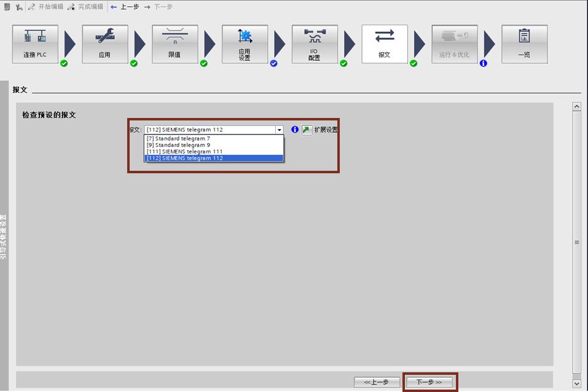Viewport: 588px width, 392px height.
Task: Open the 连接 PLC wizard step
Action: pos(35,44)
